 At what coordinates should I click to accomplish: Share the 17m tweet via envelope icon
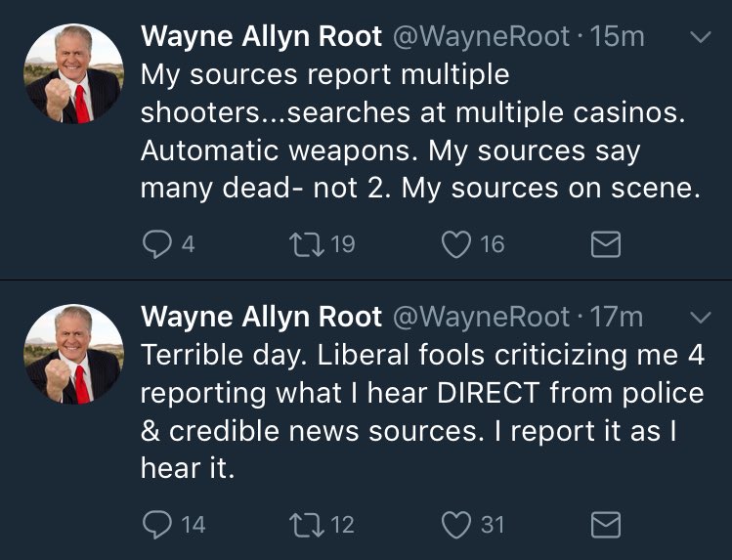[x=607, y=525]
